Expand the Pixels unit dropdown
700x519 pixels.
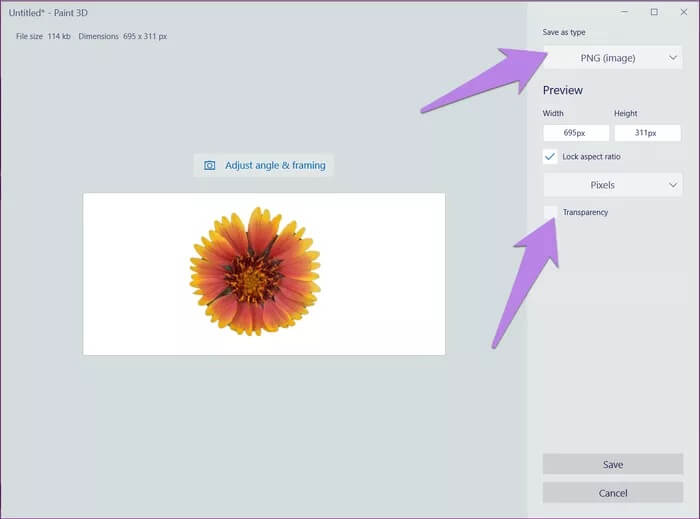coord(612,185)
